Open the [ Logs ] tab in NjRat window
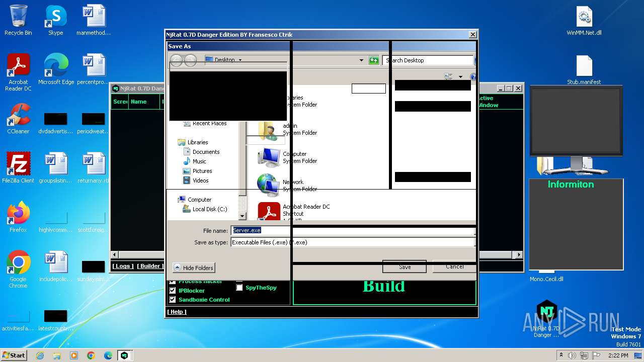Image resolution: width=644 pixels, height=362 pixels. tap(123, 266)
